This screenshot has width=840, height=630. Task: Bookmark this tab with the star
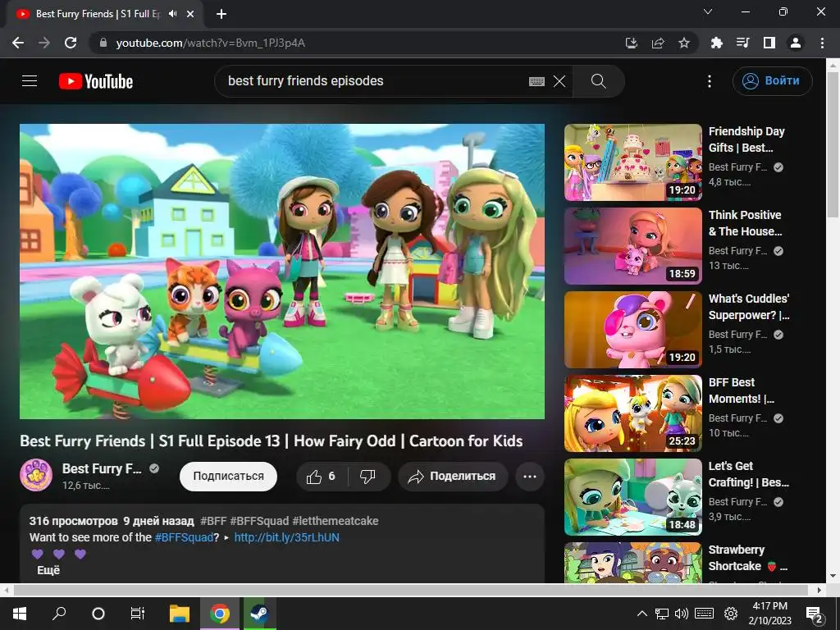pyautogui.click(x=684, y=43)
